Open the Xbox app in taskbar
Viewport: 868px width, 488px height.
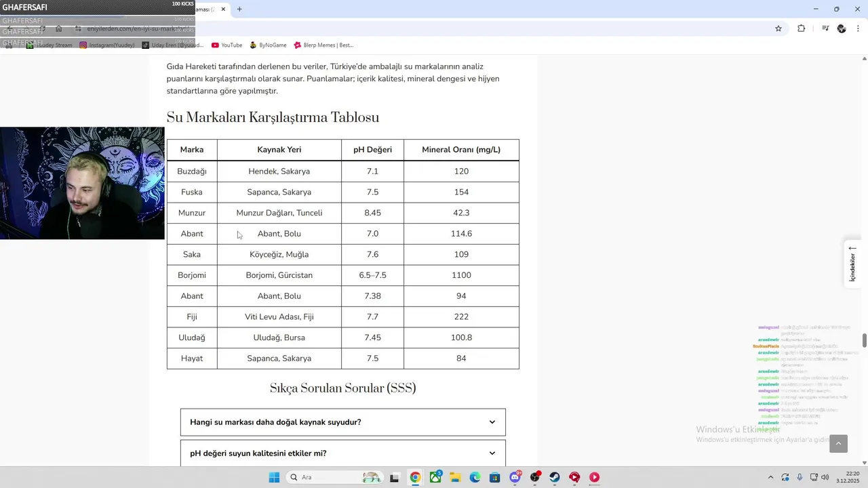click(435, 477)
